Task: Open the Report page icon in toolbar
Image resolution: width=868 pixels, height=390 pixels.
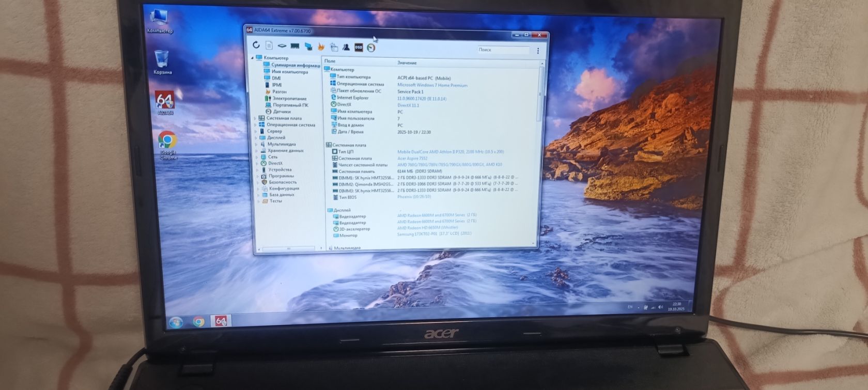Action: pyautogui.click(x=269, y=45)
